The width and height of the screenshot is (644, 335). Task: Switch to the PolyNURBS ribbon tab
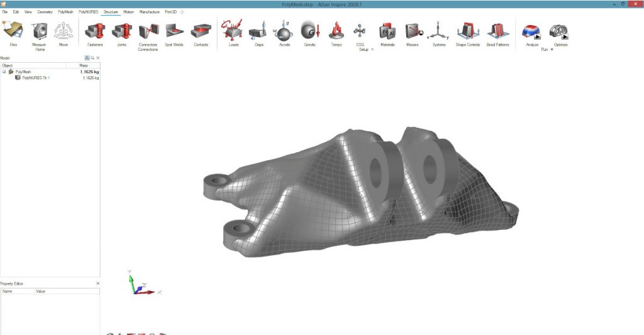tap(88, 12)
